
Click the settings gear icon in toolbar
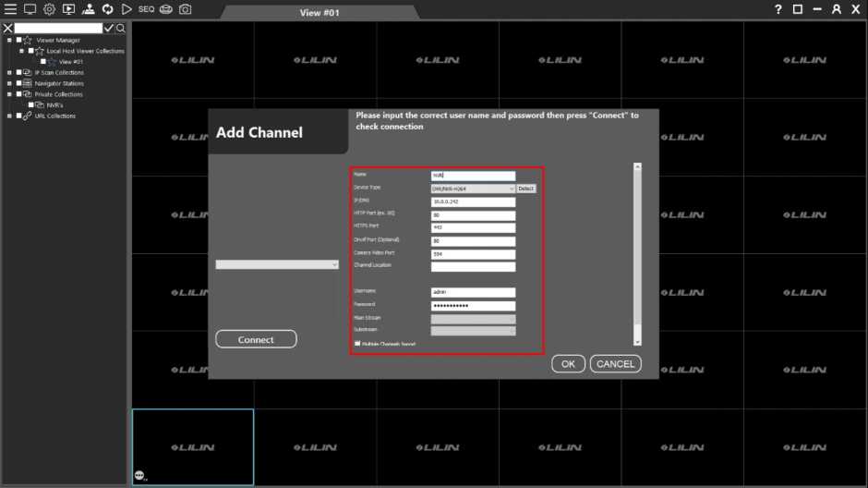pos(50,9)
